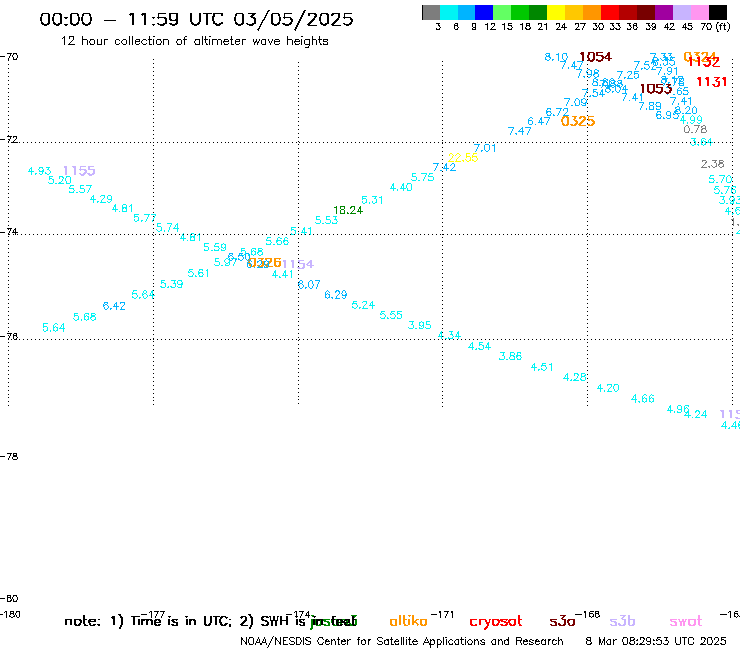The image size is (740, 650).
Task: Select the black swatch ending the color legend
Action: click(717, 12)
